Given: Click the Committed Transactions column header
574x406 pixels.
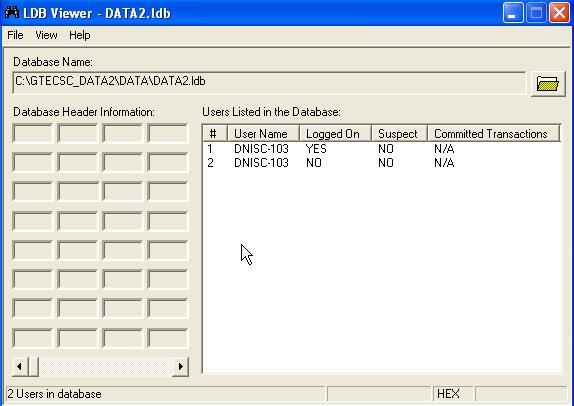Looking at the screenshot, I should 494,134.
